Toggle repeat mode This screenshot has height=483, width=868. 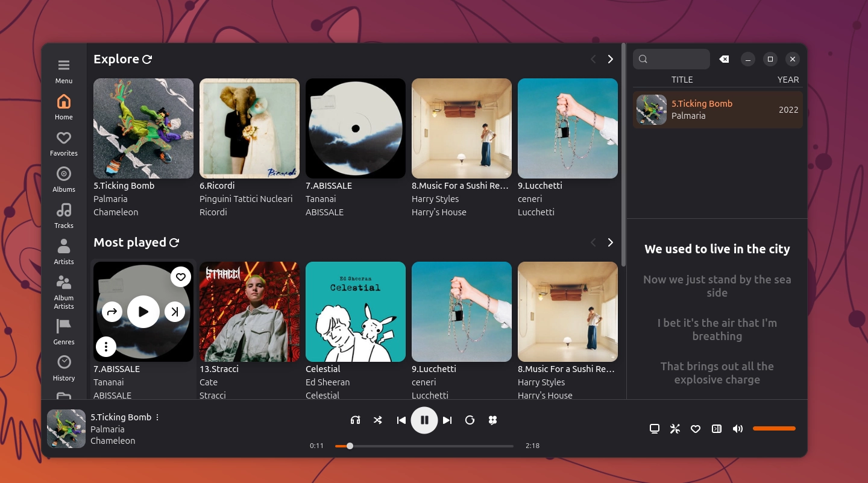(x=470, y=420)
